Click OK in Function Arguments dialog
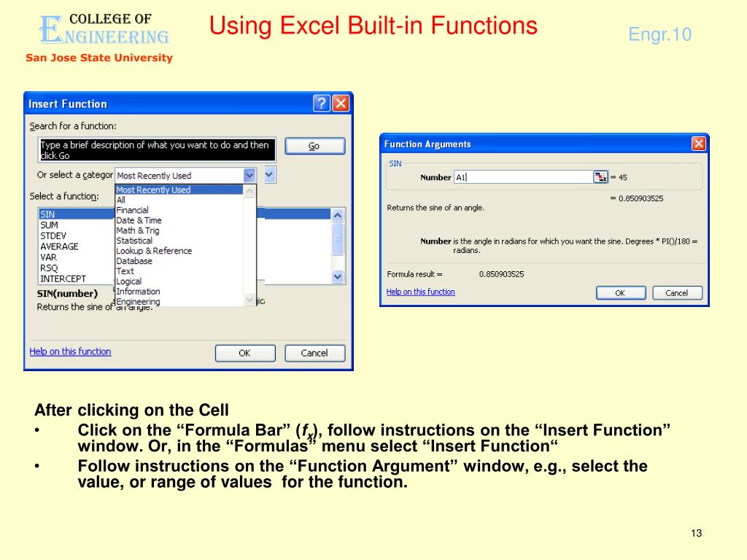This screenshot has width=747, height=560. (x=621, y=293)
